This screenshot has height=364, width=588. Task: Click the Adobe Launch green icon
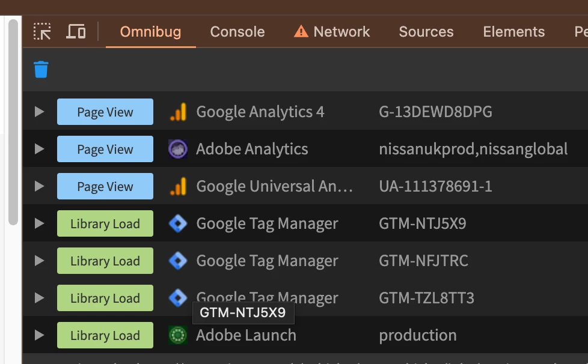(178, 335)
